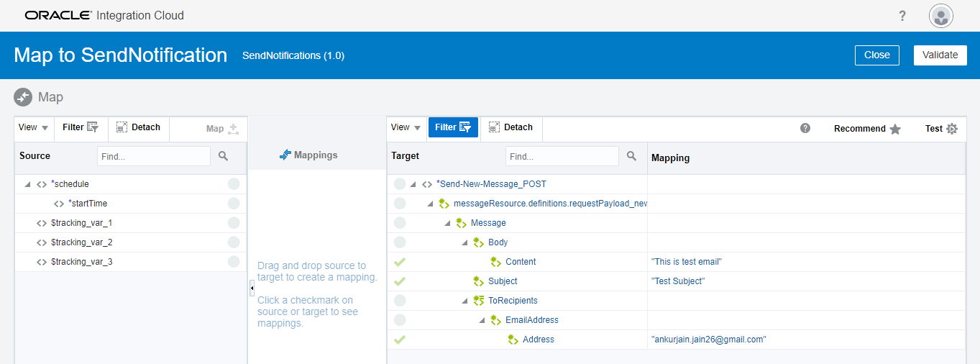Click the SendNotifications (1.0) label
Image resolution: width=980 pixels, height=364 pixels.
tap(293, 55)
